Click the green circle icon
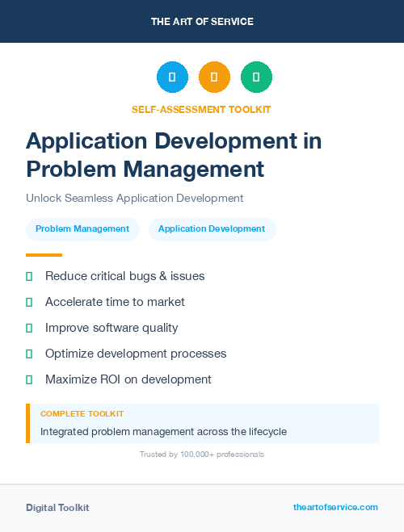The width and height of the screenshot is (404, 532). (x=256, y=77)
